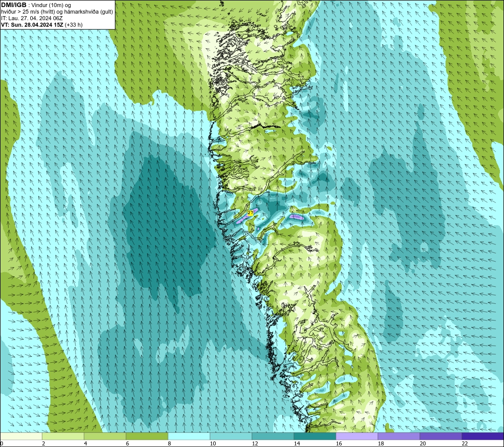The image size is (504, 447).
Task: Click the 4–6 green legend swatch
Action: [105, 436]
